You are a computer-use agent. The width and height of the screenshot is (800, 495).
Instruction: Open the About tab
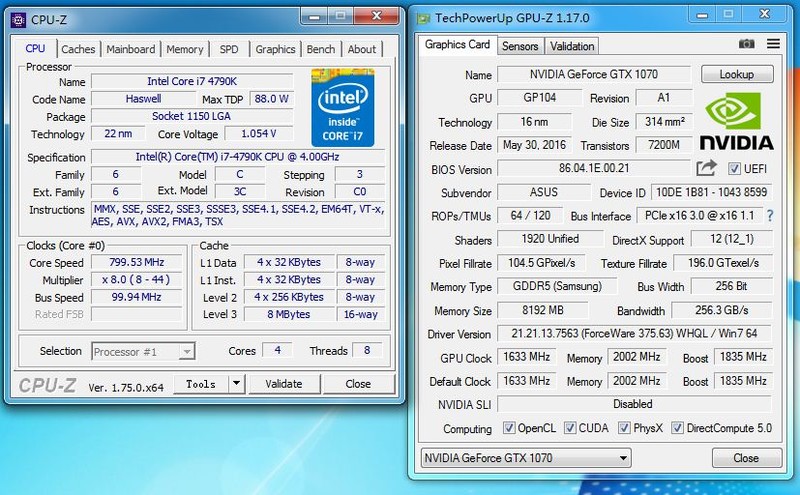[x=362, y=50]
